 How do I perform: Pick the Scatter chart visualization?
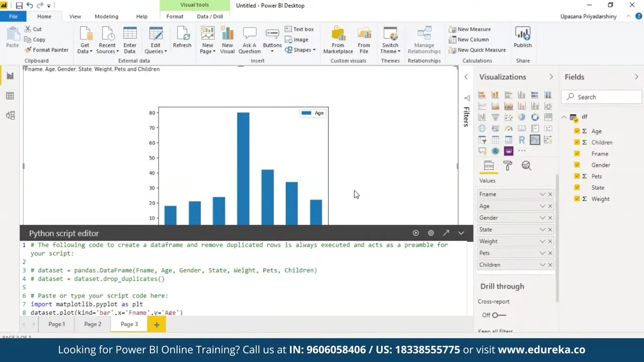(x=509, y=117)
